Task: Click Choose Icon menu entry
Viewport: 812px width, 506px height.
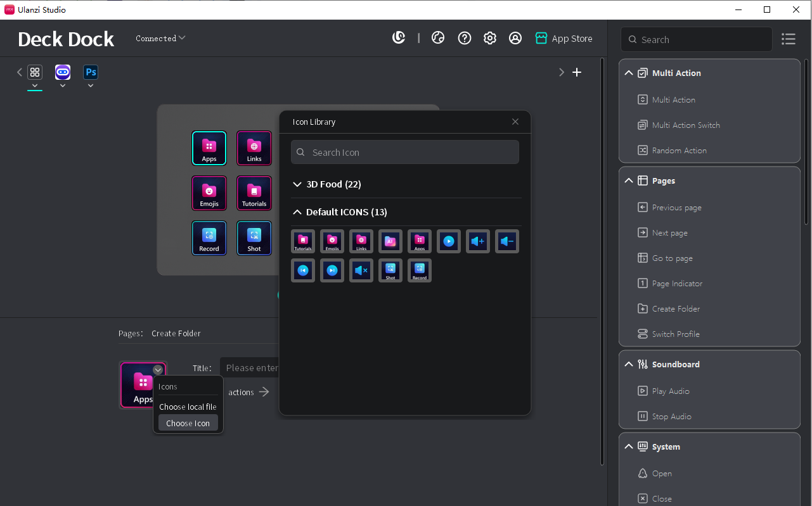Action: point(188,423)
